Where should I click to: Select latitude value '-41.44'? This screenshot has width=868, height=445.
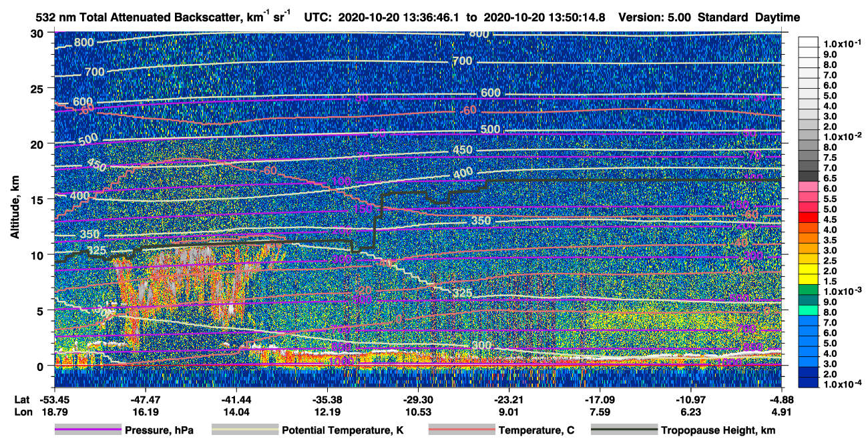click(236, 400)
